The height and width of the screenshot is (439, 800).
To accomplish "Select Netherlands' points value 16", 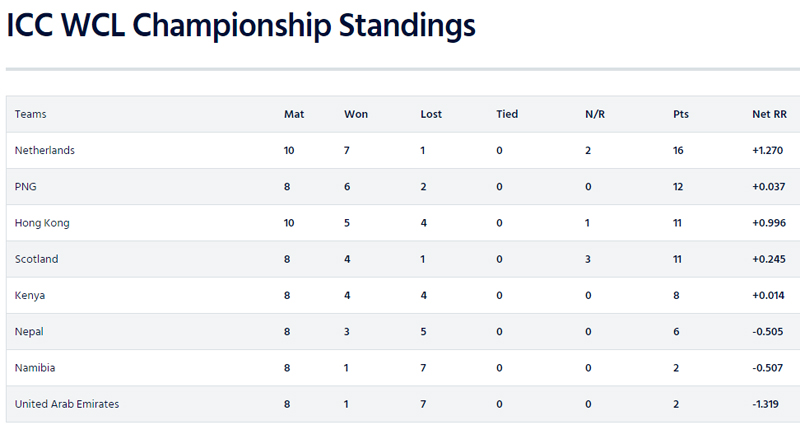I will [680, 150].
